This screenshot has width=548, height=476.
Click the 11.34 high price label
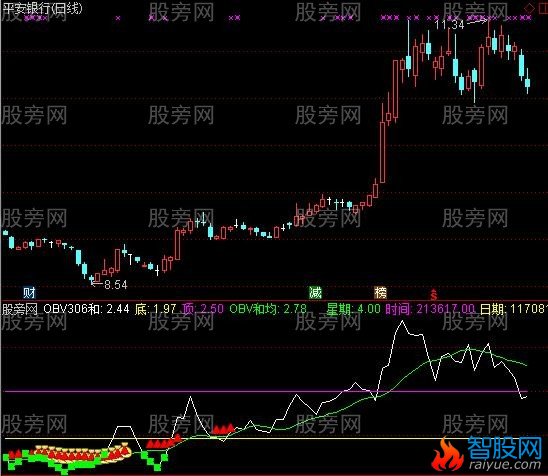[449, 25]
